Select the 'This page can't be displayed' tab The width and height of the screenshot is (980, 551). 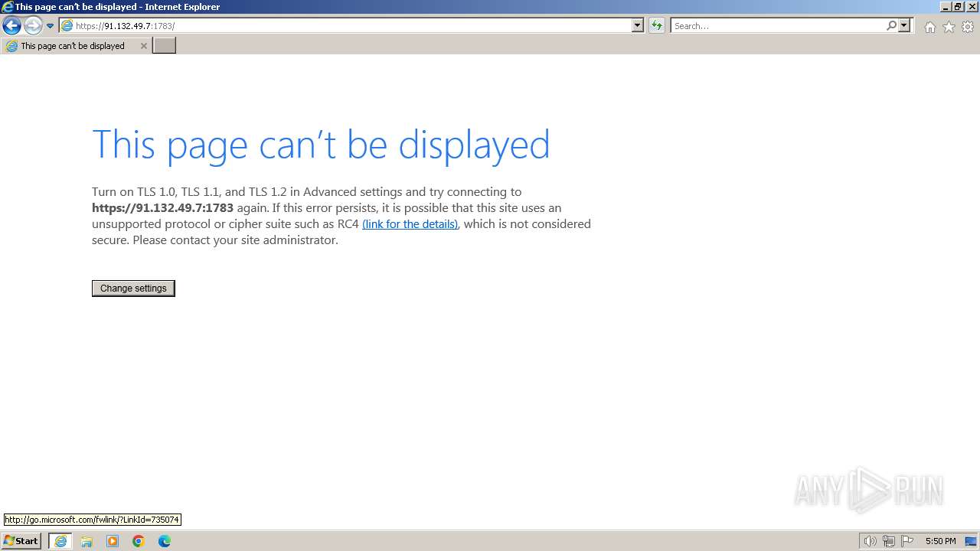(73, 46)
